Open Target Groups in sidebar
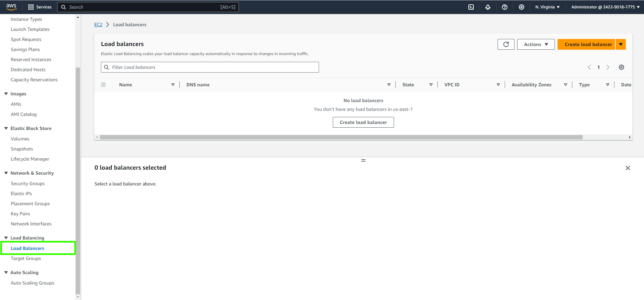The width and height of the screenshot is (644, 300). coord(26,258)
